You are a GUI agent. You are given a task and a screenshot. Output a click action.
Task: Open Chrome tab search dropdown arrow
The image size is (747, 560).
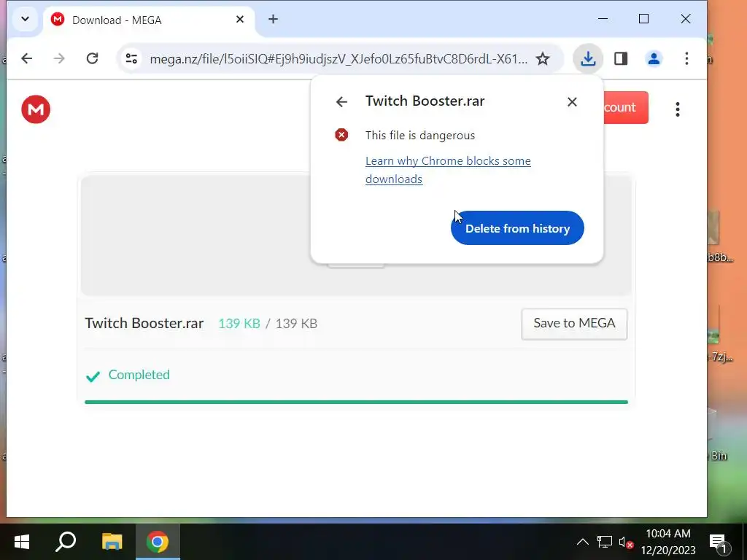pos(26,20)
